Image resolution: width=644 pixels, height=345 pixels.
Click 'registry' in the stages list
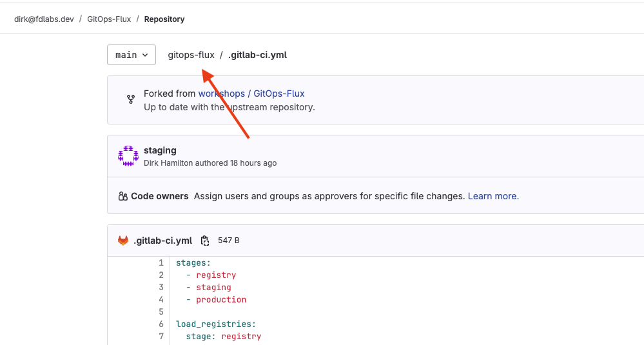pyautogui.click(x=216, y=275)
